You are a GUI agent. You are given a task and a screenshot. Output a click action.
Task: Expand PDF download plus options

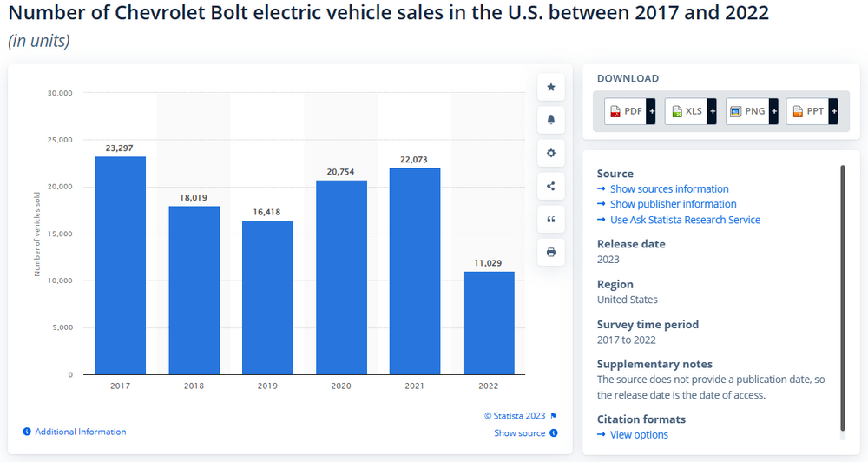click(x=652, y=111)
